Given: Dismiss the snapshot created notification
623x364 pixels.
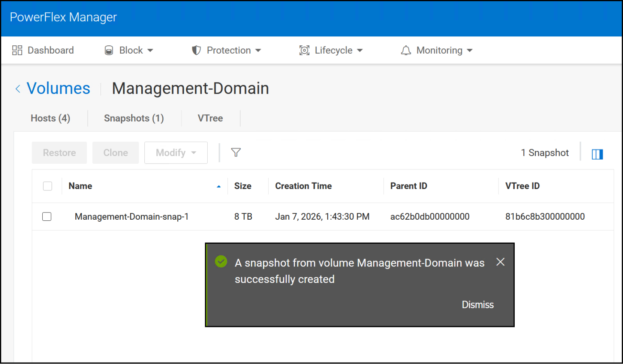Looking at the screenshot, I should [478, 305].
